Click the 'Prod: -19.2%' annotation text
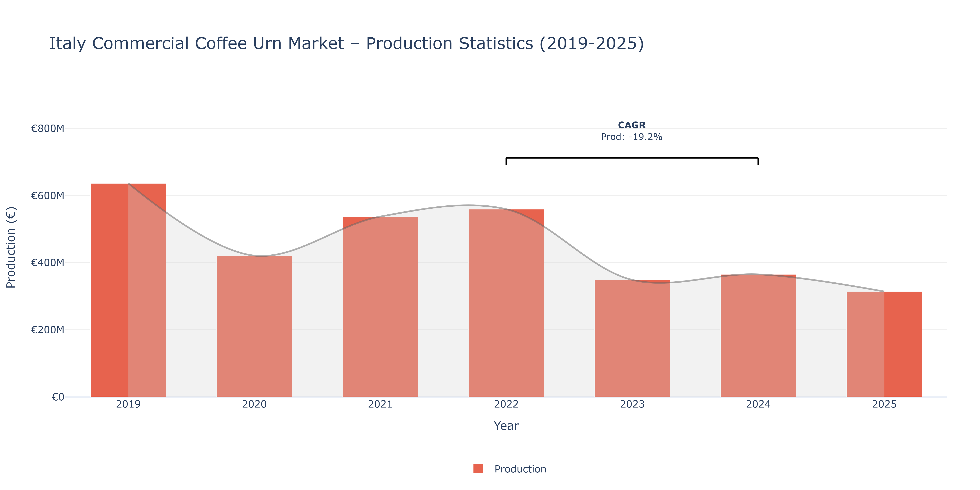 [x=631, y=137]
